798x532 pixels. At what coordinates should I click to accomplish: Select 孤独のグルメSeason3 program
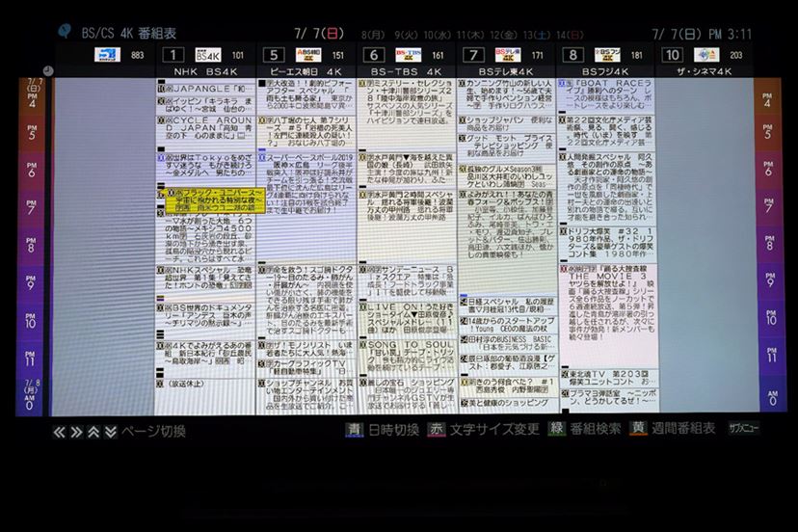pyautogui.click(x=506, y=176)
